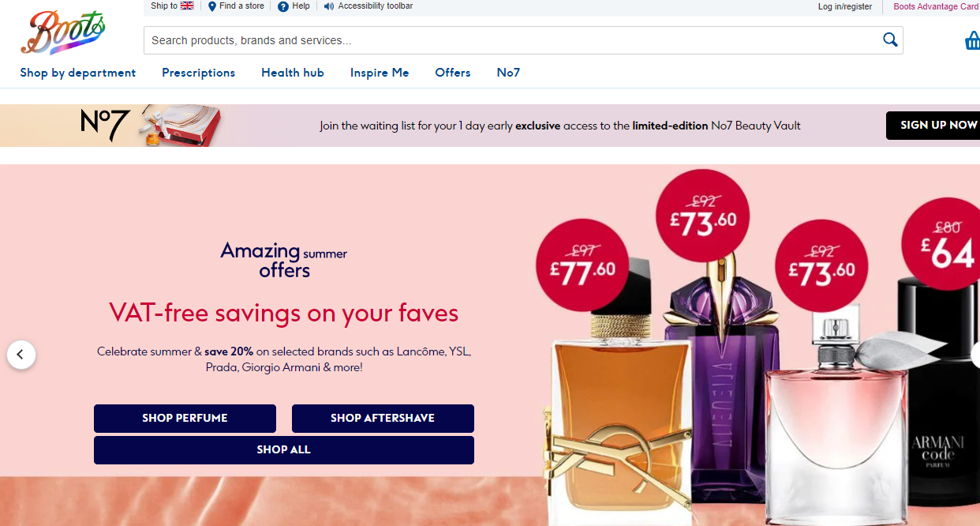
Task: Go to previous carousel slide arrow
Action: point(21,355)
